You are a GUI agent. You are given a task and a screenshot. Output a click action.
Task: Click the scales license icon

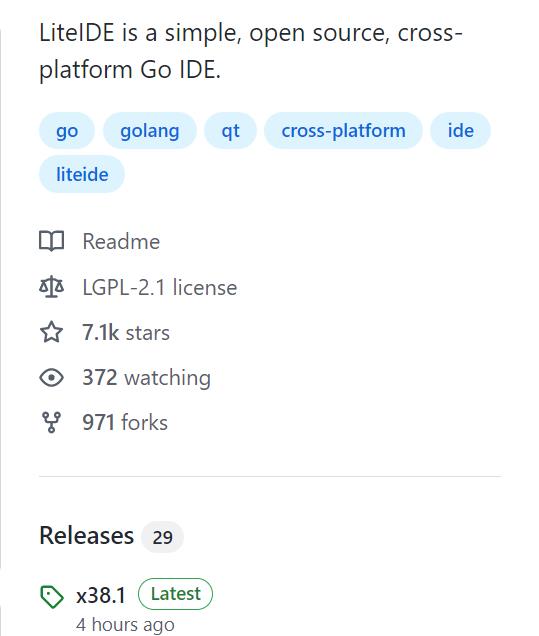click(x=52, y=287)
